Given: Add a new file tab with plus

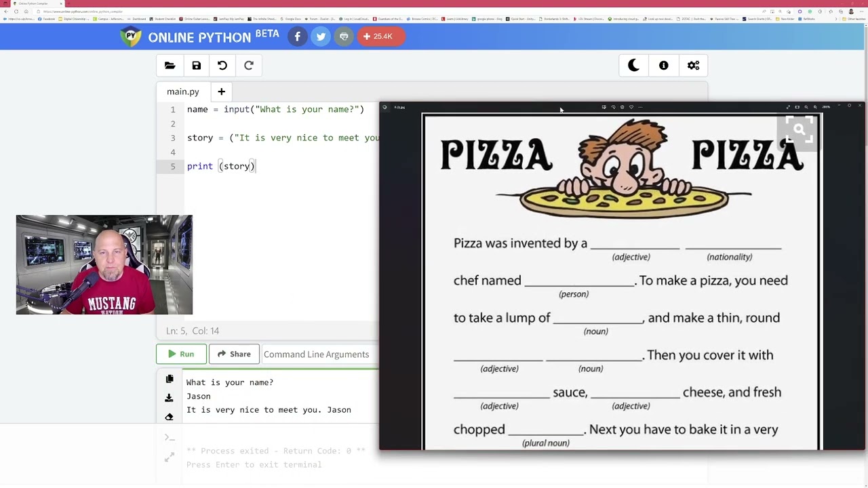Looking at the screenshot, I should click(221, 91).
